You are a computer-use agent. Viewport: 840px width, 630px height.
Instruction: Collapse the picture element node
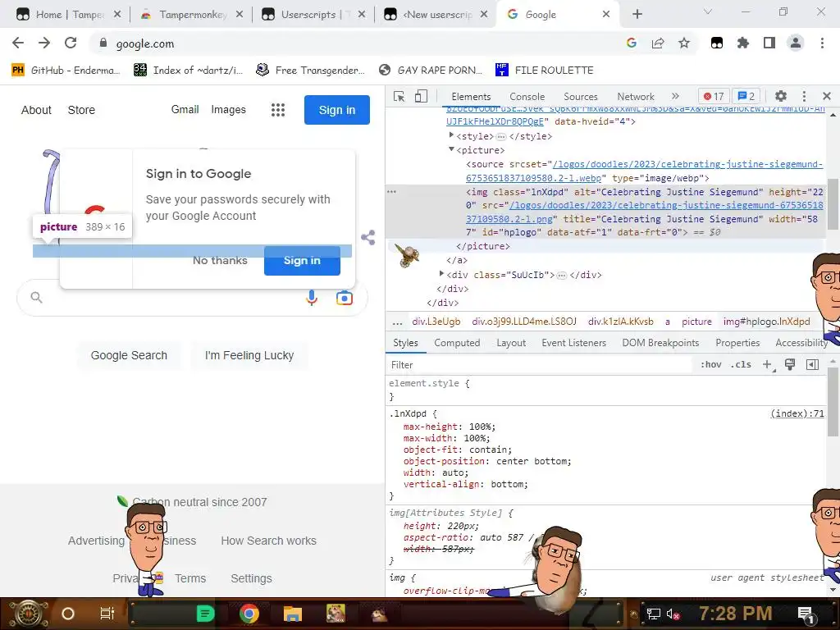[x=451, y=149]
